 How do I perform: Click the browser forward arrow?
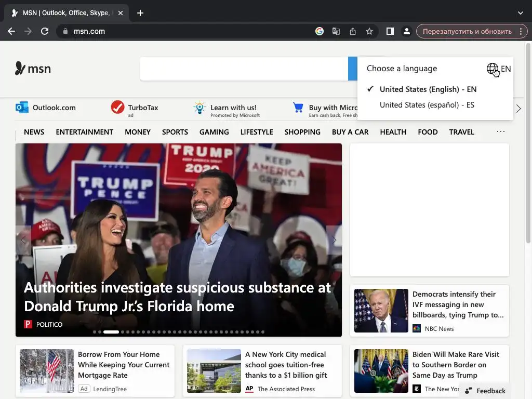pyautogui.click(x=28, y=31)
